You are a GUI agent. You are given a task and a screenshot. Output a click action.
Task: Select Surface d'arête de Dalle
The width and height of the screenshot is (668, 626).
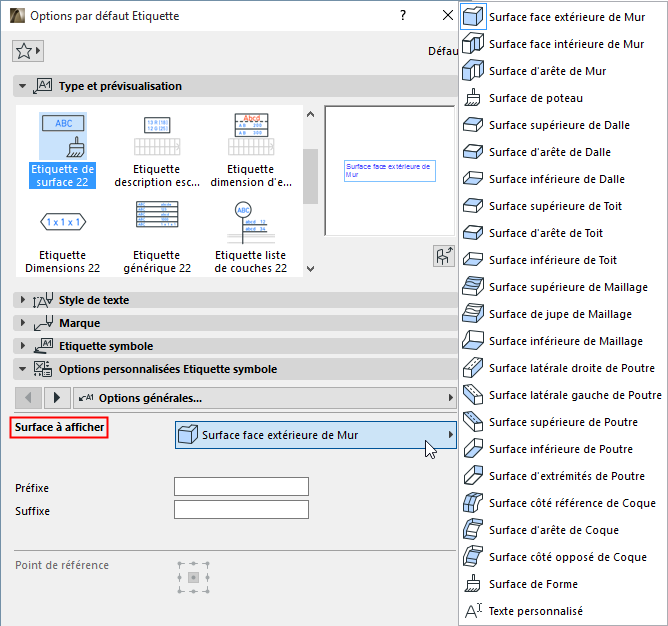point(563,152)
